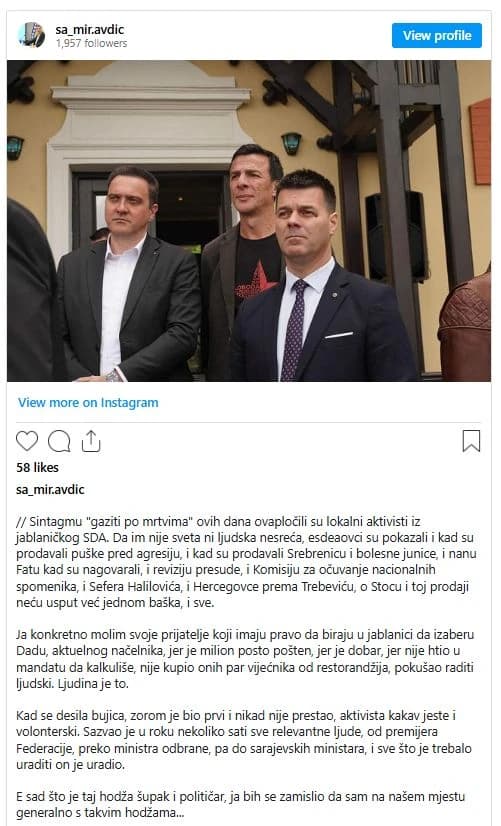Click the paragraph starting with Ja konkretno molim
Image resolution: width=501 pixels, height=826 pixels.
pyautogui.click(x=245, y=659)
